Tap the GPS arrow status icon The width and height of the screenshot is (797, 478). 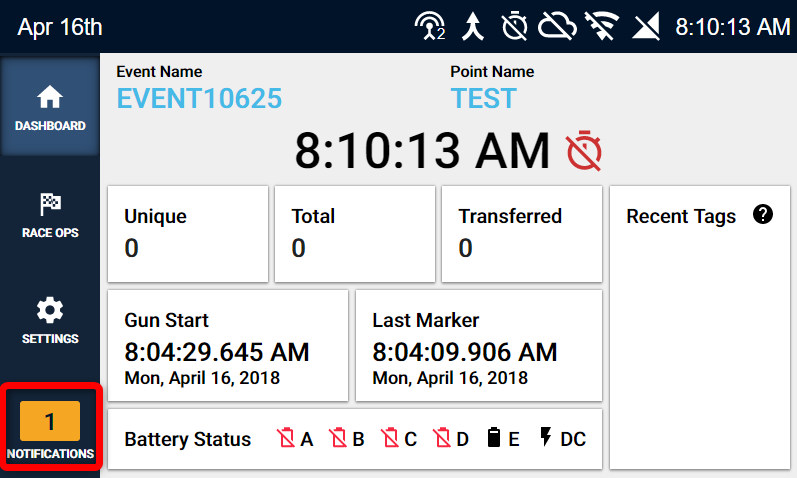click(x=473, y=26)
